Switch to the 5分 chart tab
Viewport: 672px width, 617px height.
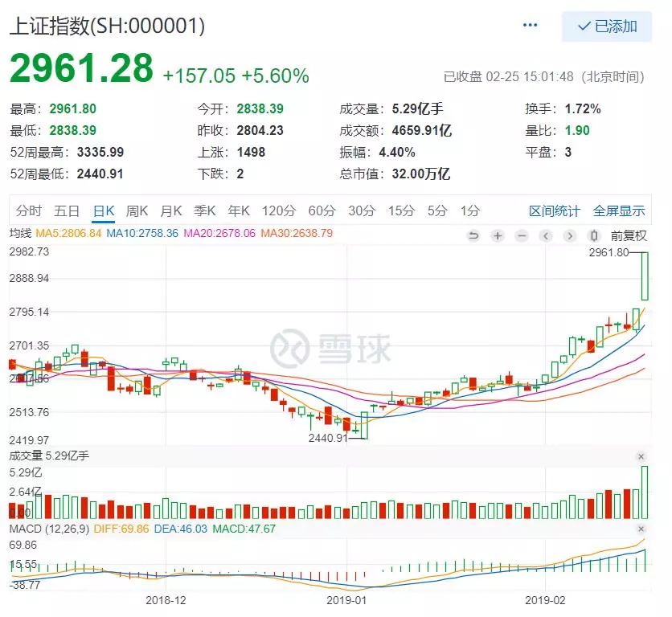click(x=437, y=210)
